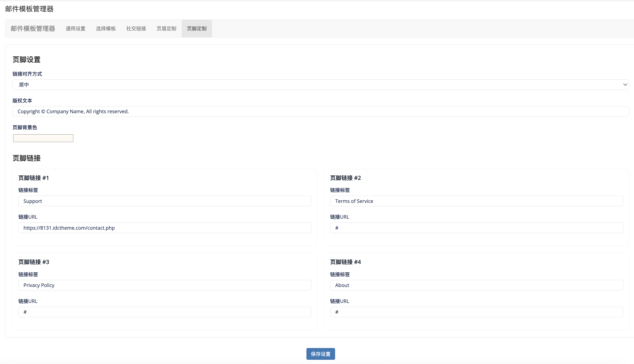The height and width of the screenshot is (364, 634).
Task: Click the dropdown chevron arrow at right
Action: pyautogui.click(x=625, y=85)
